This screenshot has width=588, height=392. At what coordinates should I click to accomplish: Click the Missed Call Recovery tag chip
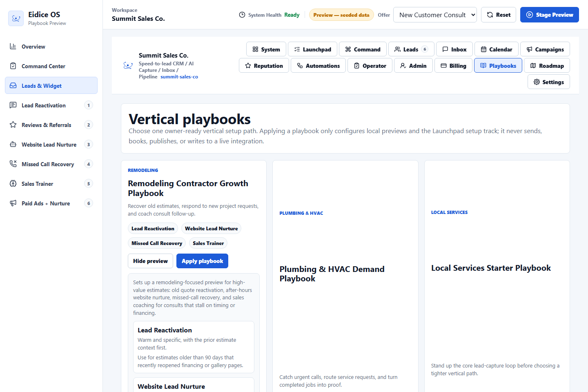[x=157, y=243]
